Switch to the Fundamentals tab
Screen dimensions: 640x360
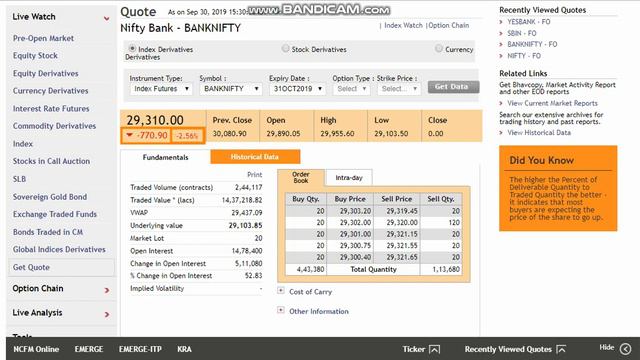pos(165,157)
